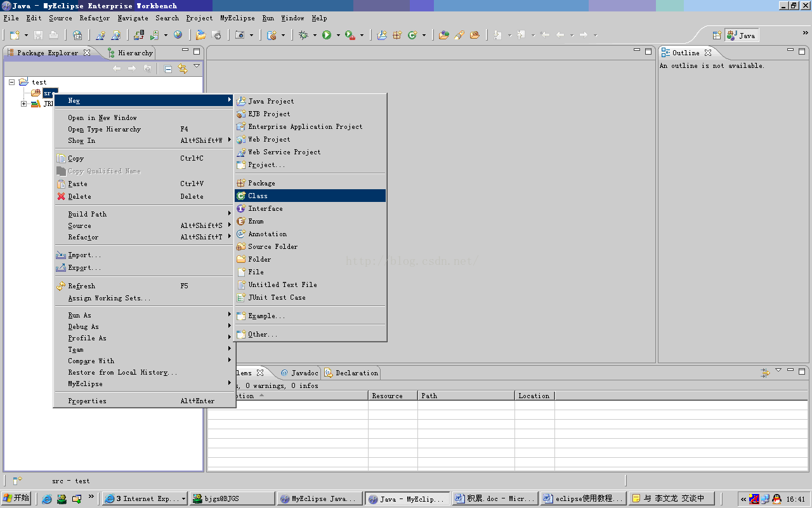This screenshot has height=508, width=812.
Task: Click the Import icon in context menu
Action: tap(61, 255)
